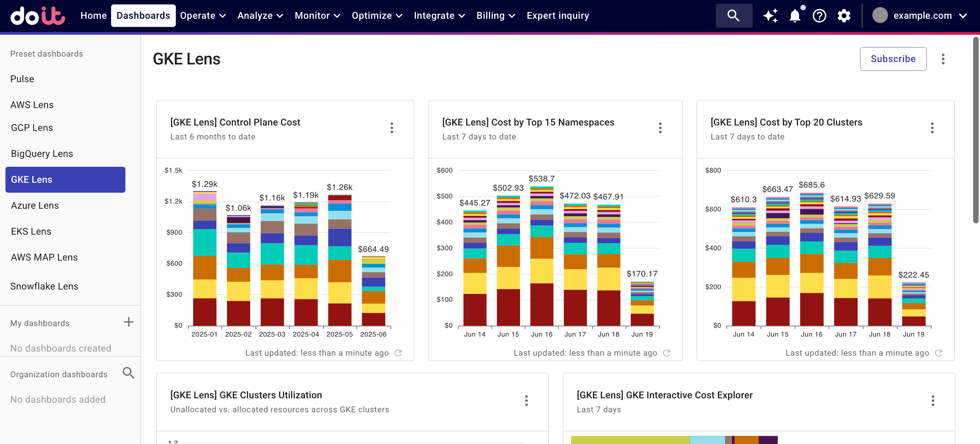Screen dimensions: 980x444
Task: Refresh the Top 20 Clusters widget
Action: (x=938, y=353)
